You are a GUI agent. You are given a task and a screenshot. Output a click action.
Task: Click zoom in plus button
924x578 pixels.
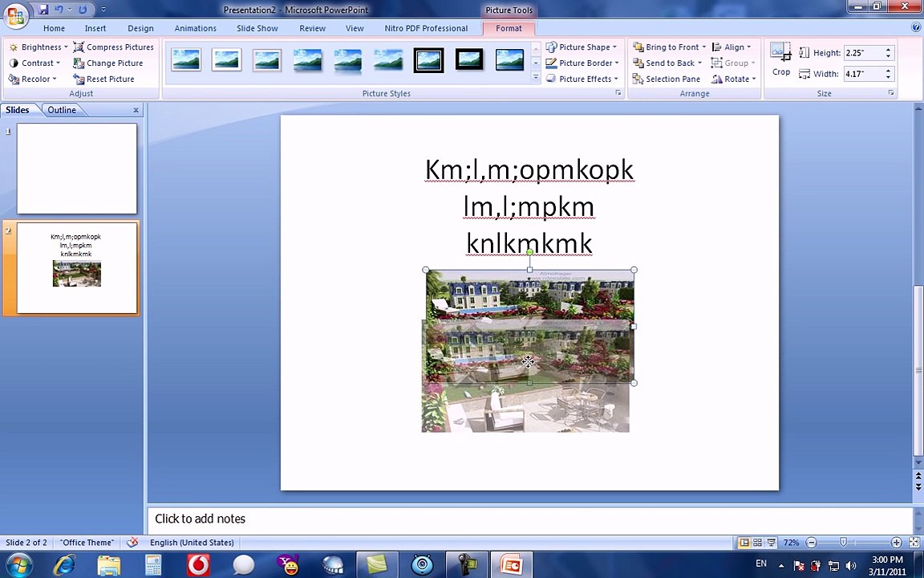pos(896,543)
